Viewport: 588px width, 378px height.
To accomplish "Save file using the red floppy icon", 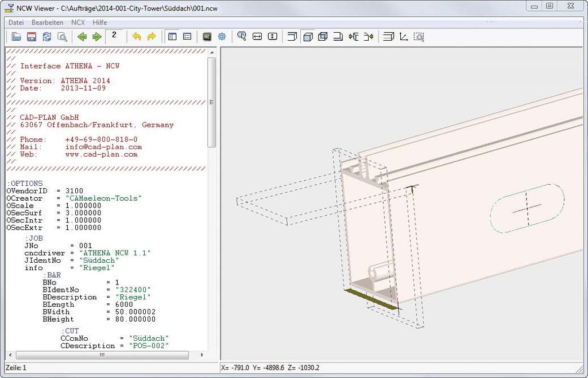I will coord(32,37).
